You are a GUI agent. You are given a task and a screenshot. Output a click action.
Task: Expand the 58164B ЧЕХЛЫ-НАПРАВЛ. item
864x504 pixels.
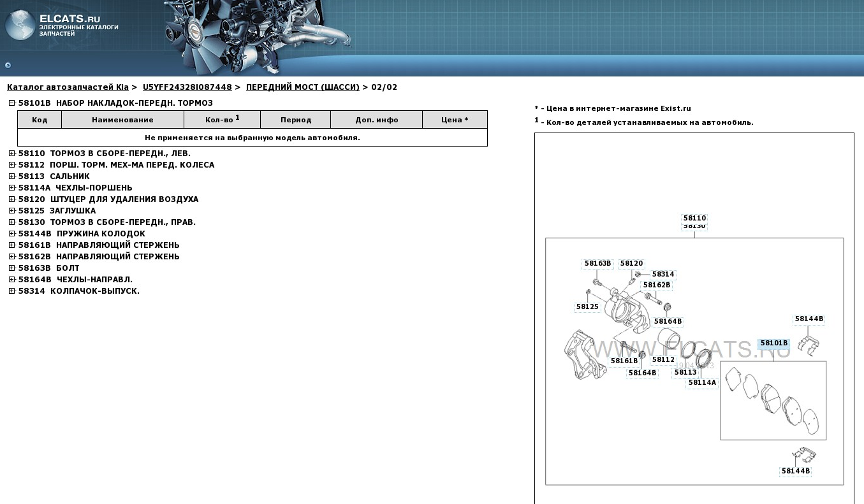11,280
